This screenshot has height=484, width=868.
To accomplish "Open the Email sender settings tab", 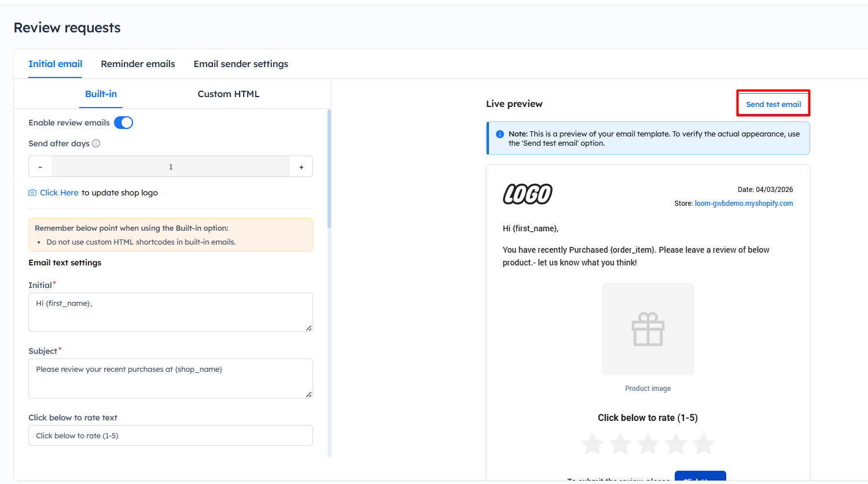I will [x=241, y=64].
